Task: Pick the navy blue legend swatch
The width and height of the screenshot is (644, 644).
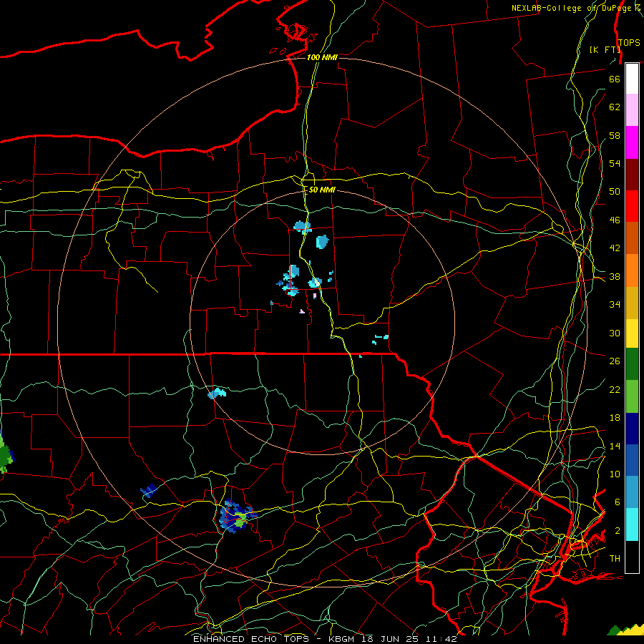Action: pyautogui.click(x=632, y=429)
